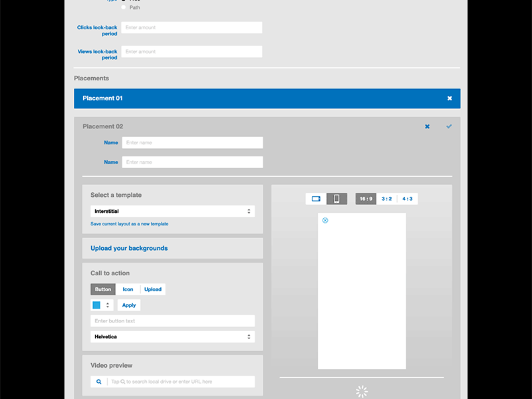Switch preview to landscape device view
Image resolution: width=532 pixels, height=399 pixels.
pos(317,198)
